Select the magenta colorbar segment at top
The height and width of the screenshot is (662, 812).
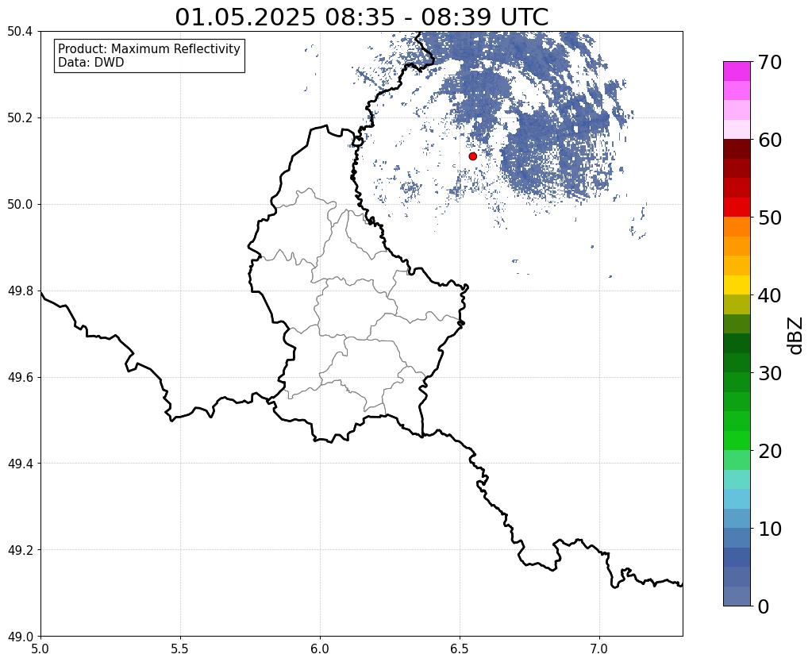coord(737,71)
